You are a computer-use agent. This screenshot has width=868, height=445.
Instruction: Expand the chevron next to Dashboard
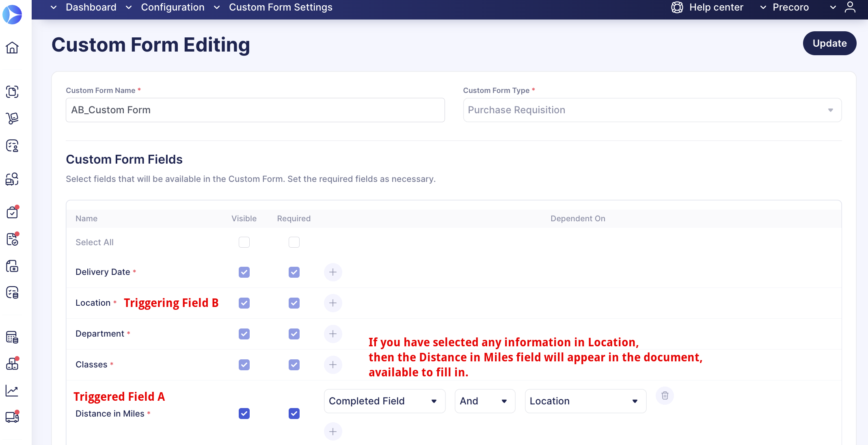[54, 7]
